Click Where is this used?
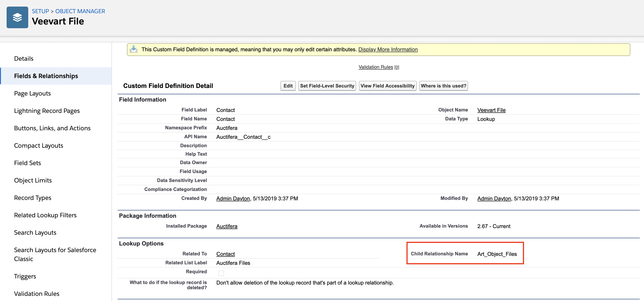644x301 pixels. [x=443, y=86]
